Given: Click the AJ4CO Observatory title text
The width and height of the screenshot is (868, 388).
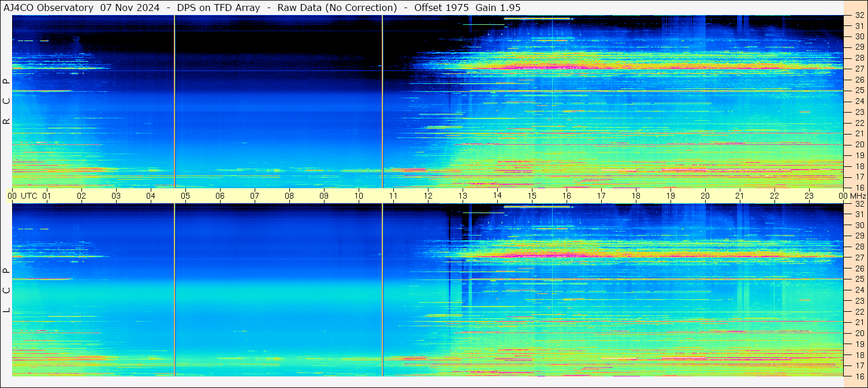Looking at the screenshot, I should (x=48, y=8).
